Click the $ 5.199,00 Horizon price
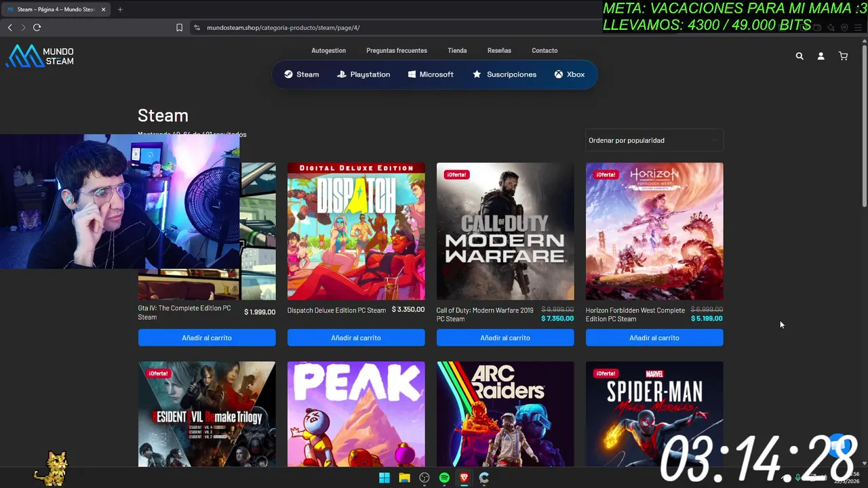This screenshot has height=488, width=868. click(x=707, y=319)
